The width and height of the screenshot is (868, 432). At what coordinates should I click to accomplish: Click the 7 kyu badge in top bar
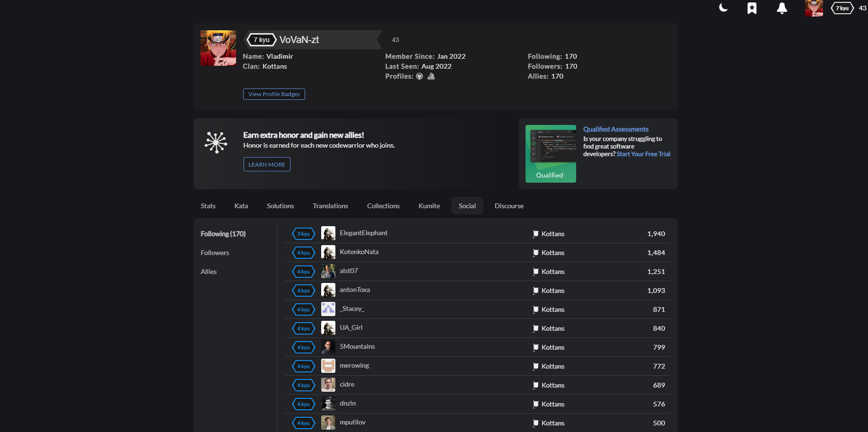[x=842, y=8]
